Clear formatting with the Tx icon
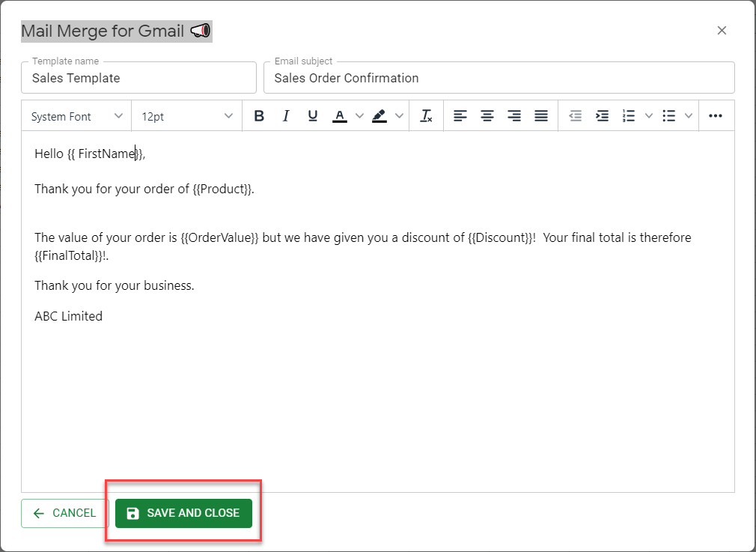This screenshot has height=552, width=756. click(426, 116)
